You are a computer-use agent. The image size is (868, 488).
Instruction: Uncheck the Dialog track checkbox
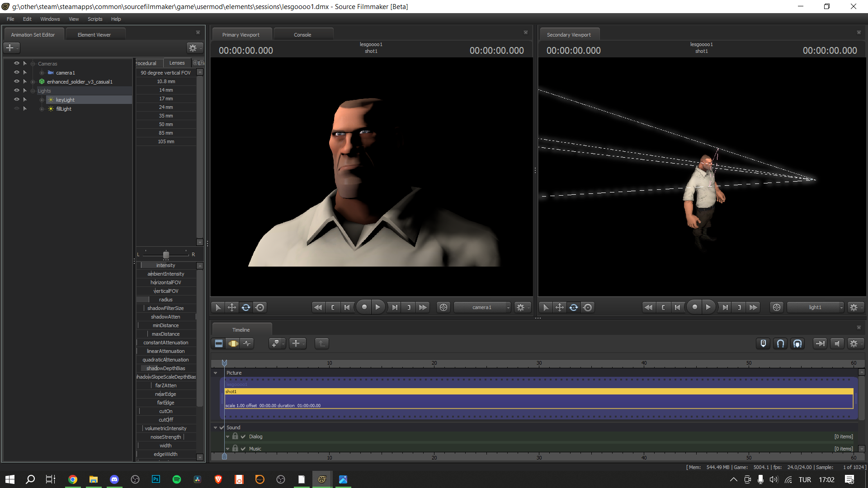[x=243, y=436]
